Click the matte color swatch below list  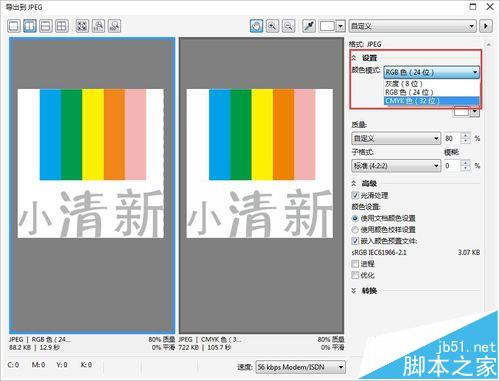point(461,112)
